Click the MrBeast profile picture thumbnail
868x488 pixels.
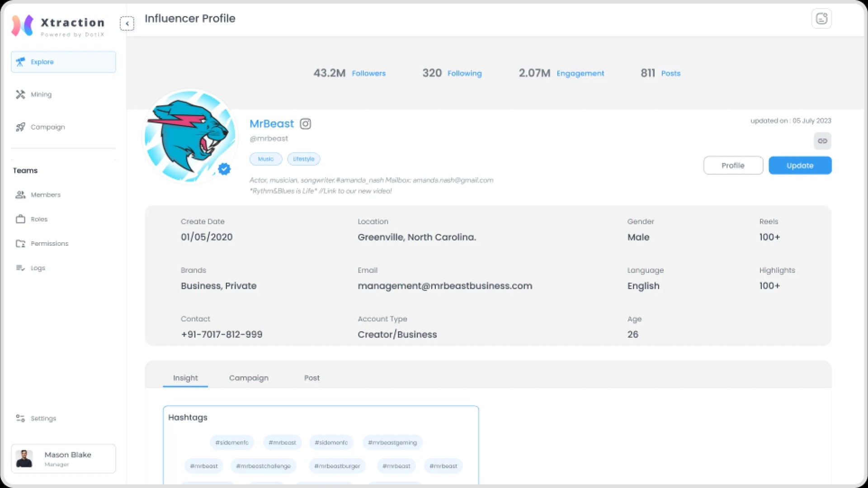(189, 136)
